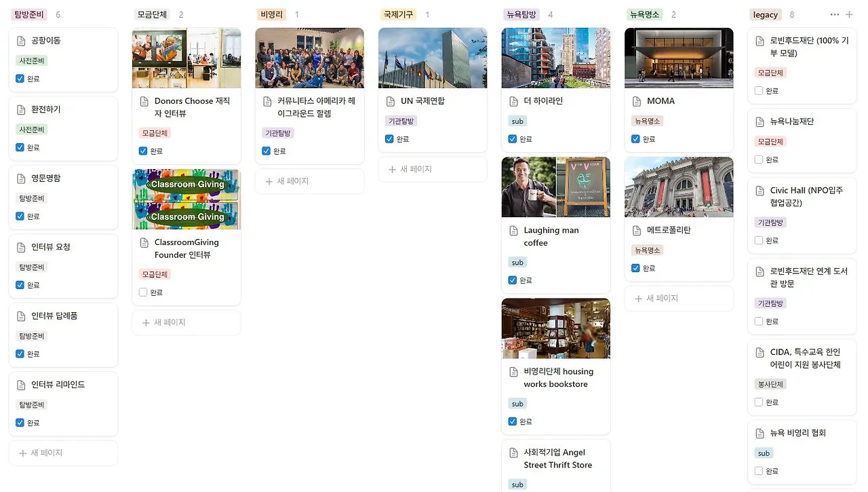Add a 새 페이지 in the 탐방준비 column
Screen dimensions: 868x492
pos(63,453)
